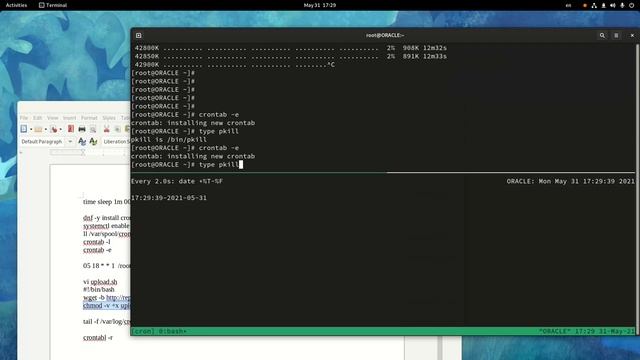Viewport: 640px width, 360px height.
Task: Click 'Every 2.0s: date +%T-%F' watch header
Action: (x=177, y=181)
